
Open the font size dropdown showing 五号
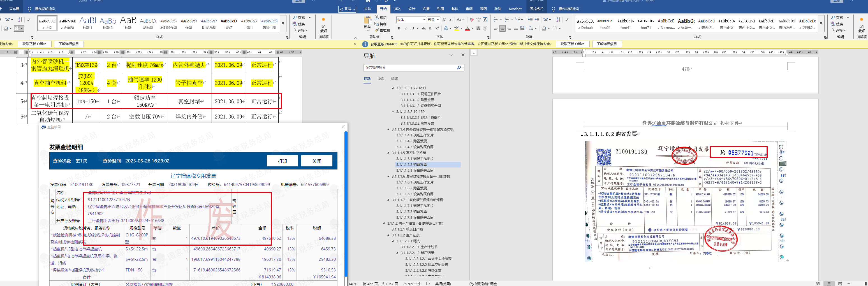click(x=438, y=20)
